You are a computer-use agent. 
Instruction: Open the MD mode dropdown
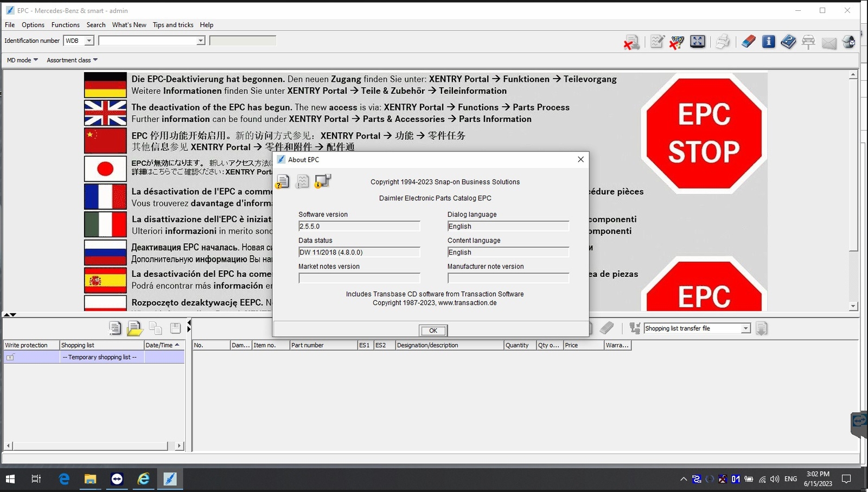point(22,60)
